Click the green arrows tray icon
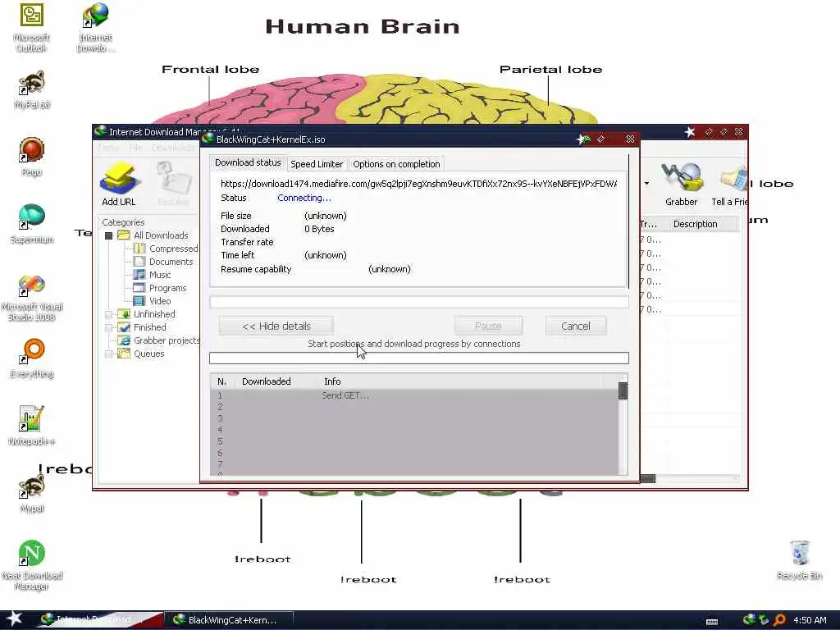 pyautogui.click(x=765, y=620)
